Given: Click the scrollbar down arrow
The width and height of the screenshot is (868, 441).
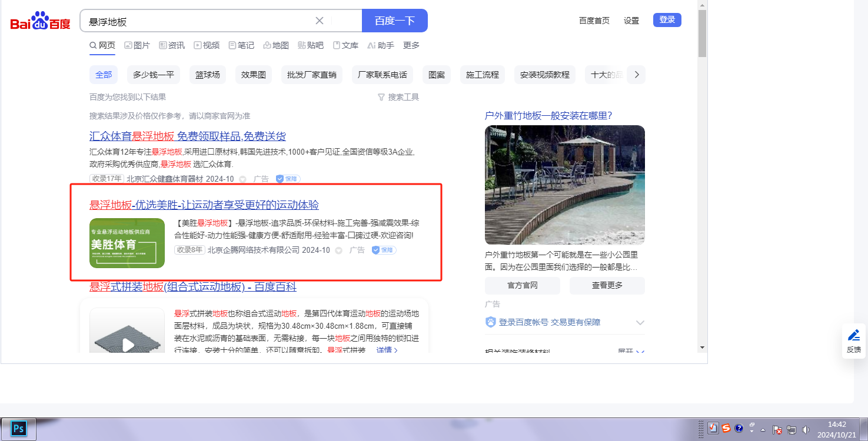Looking at the screenshot, I should point(702,348).
